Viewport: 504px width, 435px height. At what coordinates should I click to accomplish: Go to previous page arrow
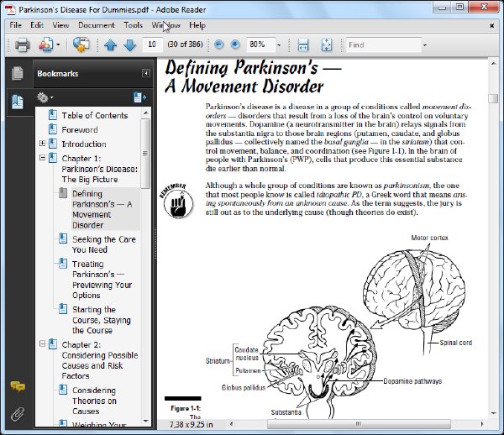click(110, 45)
